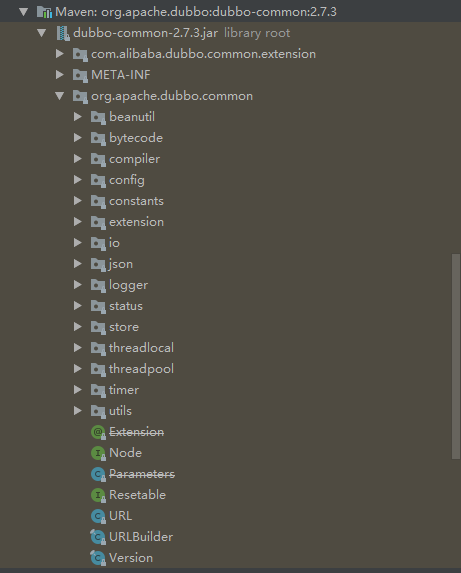
Task: Select the org.apache.dubbo.common label
Action: 172,96
